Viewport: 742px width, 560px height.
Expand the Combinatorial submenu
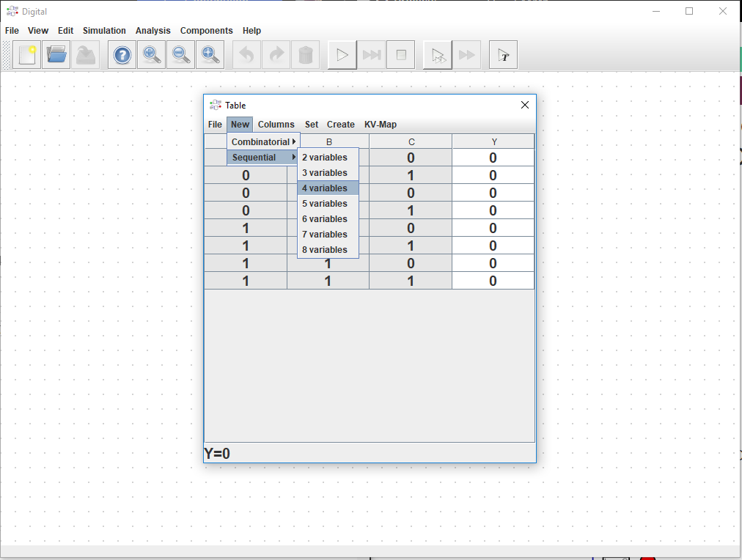point(263,142)
